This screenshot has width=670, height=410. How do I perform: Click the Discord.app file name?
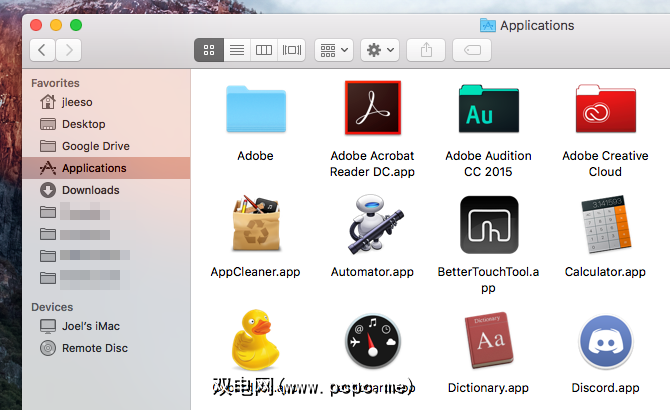coord(605,388)
